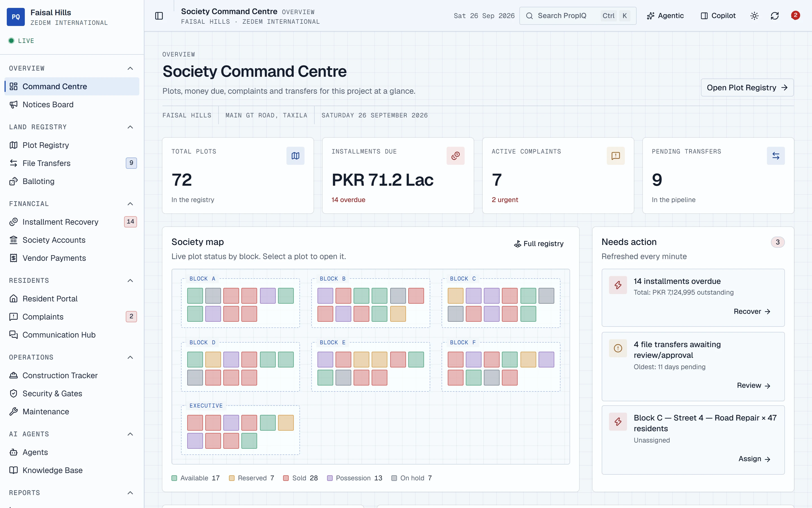Click the Vendor Payments receipt icon
Image resolution: width=812 pixels, height=508 pixels.
(14, 258)
